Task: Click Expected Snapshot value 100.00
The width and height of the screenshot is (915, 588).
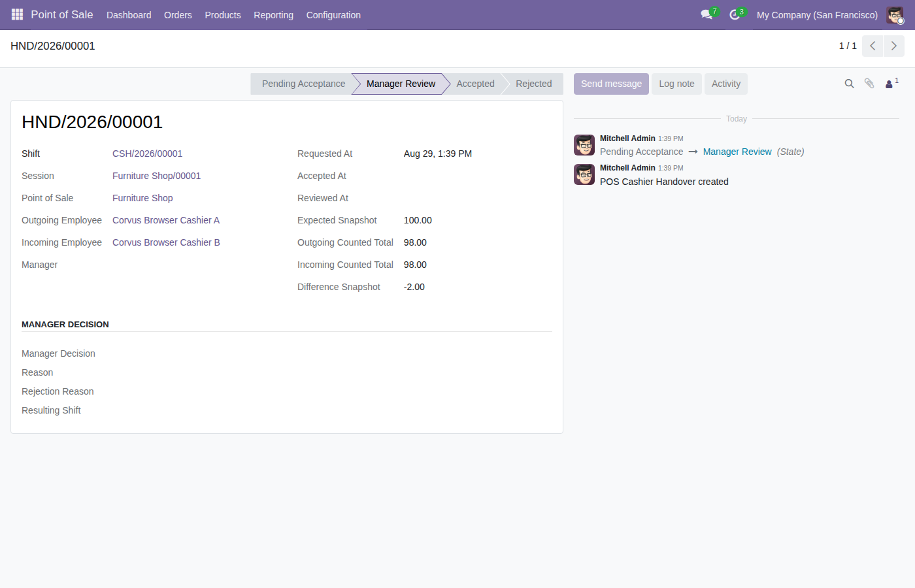Action: (x=418, y=220)
